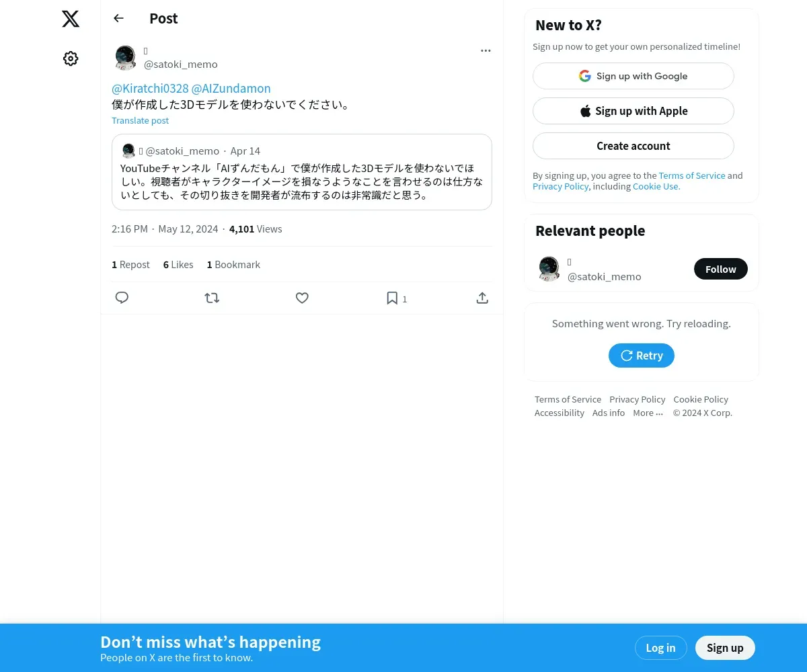This screenshot has height=672, width=807.
Task: Click Create account button
Action: tap(633, 146)
